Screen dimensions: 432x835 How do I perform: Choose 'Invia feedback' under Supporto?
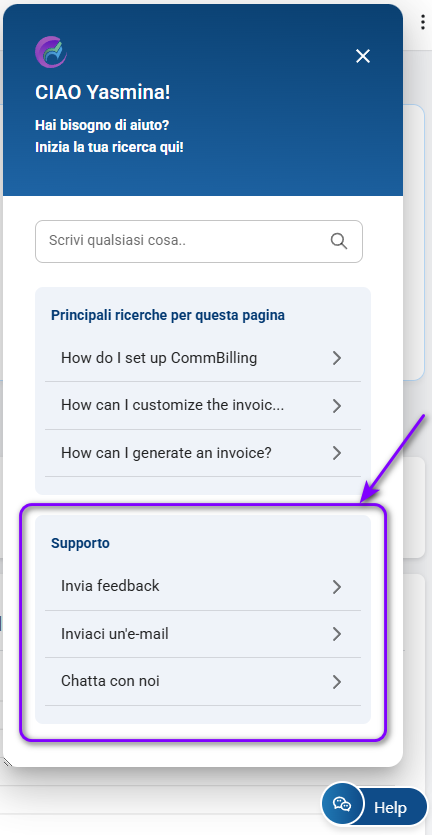pos(202,586)
